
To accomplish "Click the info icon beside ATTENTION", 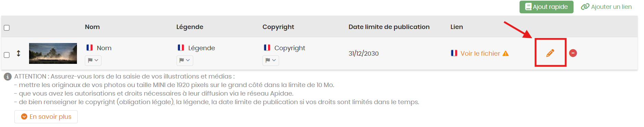I will 8,76.
